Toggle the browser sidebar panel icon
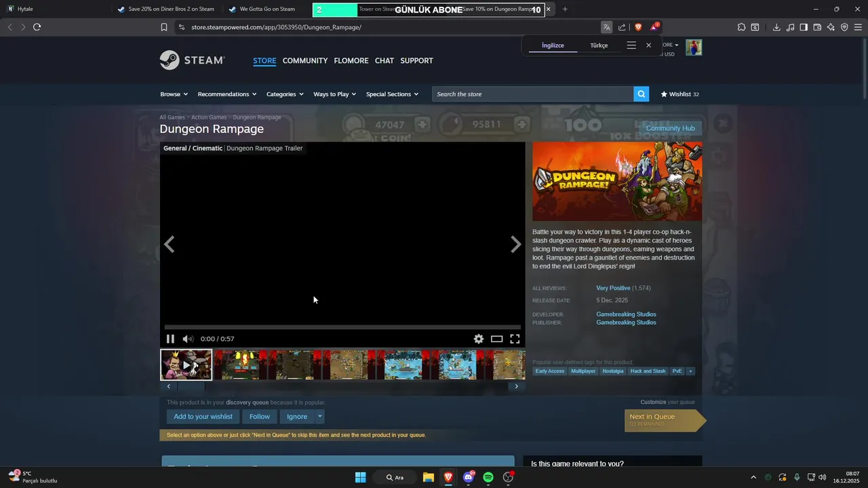Screen dimensions: 868x488 pos(804,27)
